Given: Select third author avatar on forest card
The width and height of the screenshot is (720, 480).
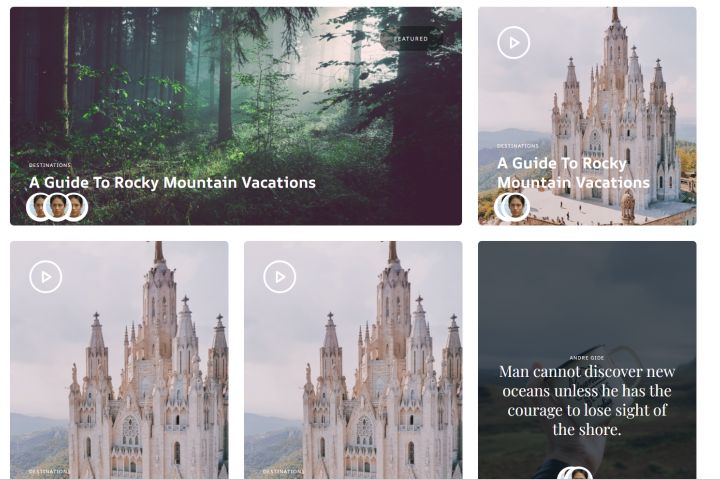Looking at the screenshot, I should click(78, 207).
